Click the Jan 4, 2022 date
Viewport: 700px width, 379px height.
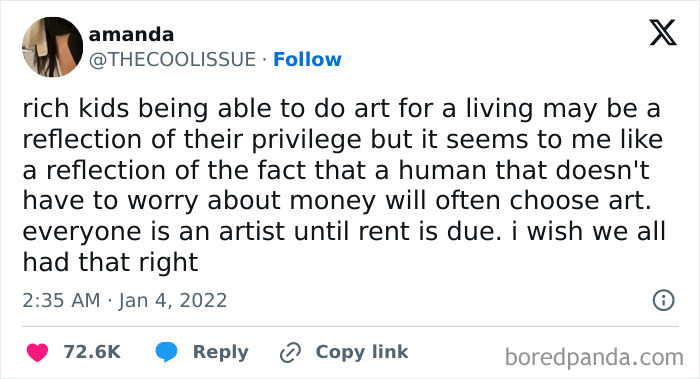tap(173, 300)
